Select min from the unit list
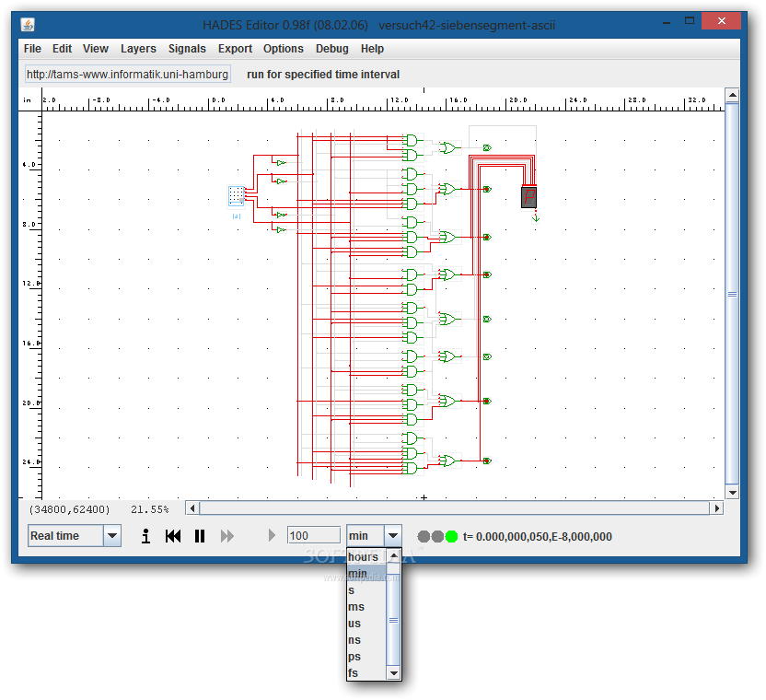This screenshot has width=766, height=700. (x=366, y=574)
